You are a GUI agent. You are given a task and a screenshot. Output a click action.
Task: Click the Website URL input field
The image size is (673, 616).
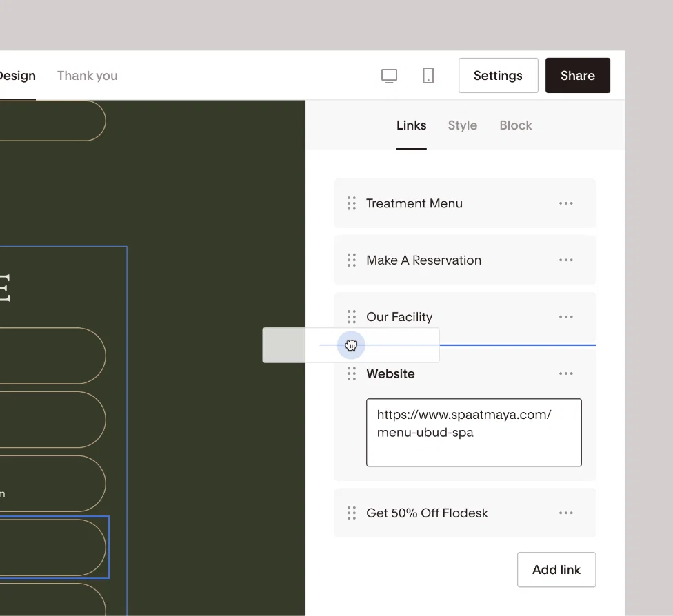(x=474, y=433)
